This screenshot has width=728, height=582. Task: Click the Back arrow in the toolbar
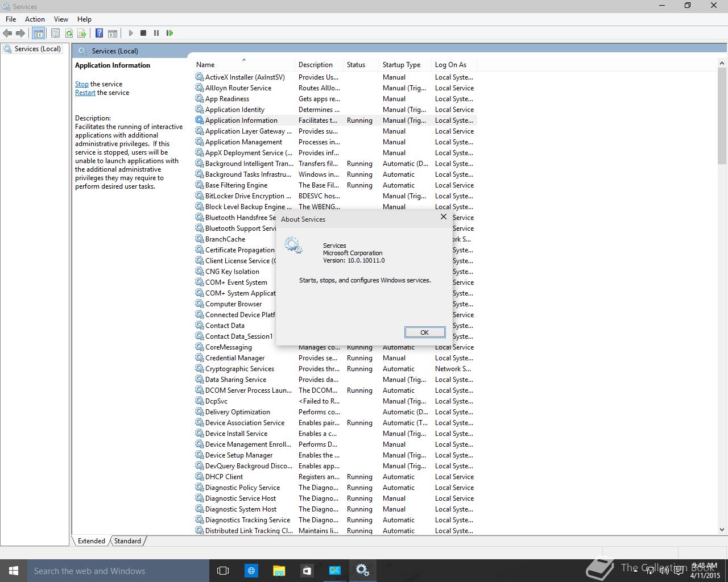7,33
